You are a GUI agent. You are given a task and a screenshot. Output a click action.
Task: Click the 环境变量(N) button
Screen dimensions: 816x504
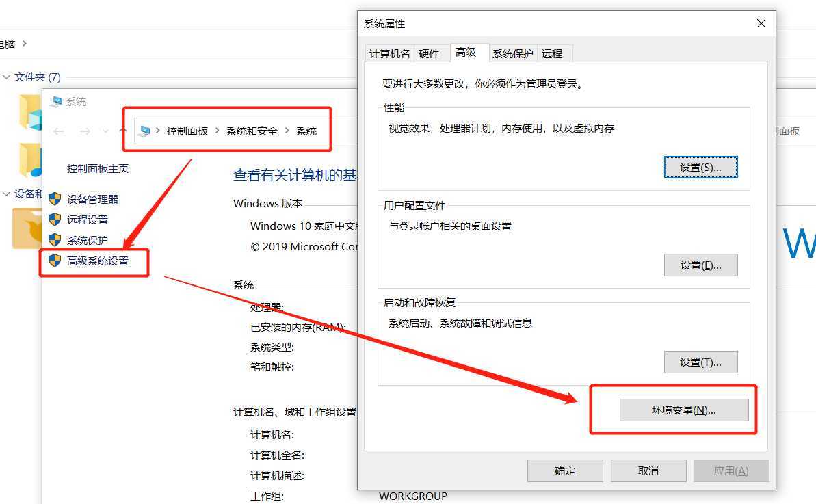click(x=684, y=410)
